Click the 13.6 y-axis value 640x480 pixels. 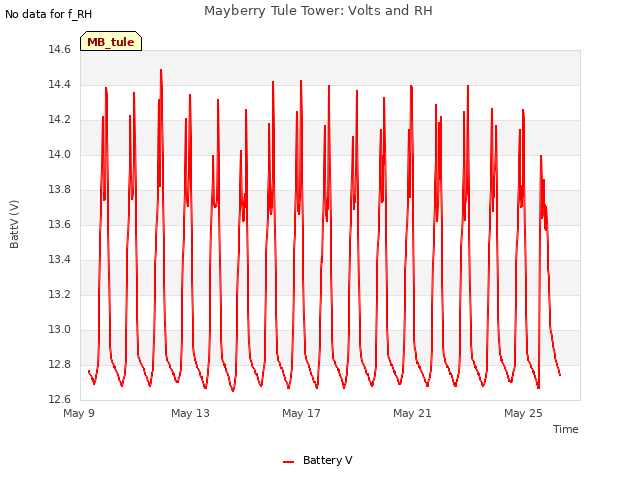tap(60, 225)
